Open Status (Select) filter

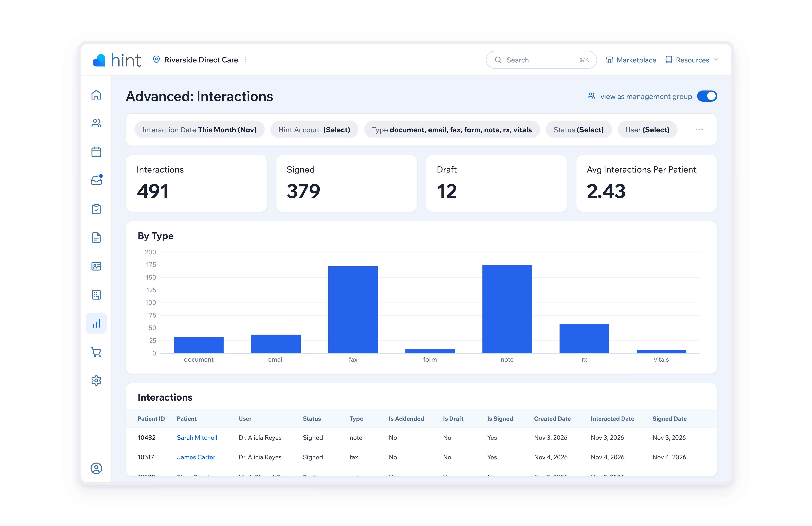click(578, 130)
